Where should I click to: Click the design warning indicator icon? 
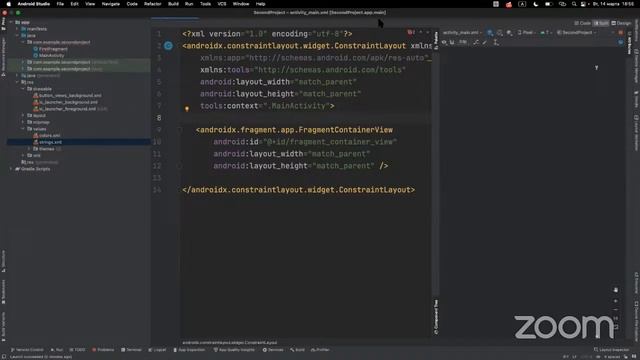[x=621, y=33]
